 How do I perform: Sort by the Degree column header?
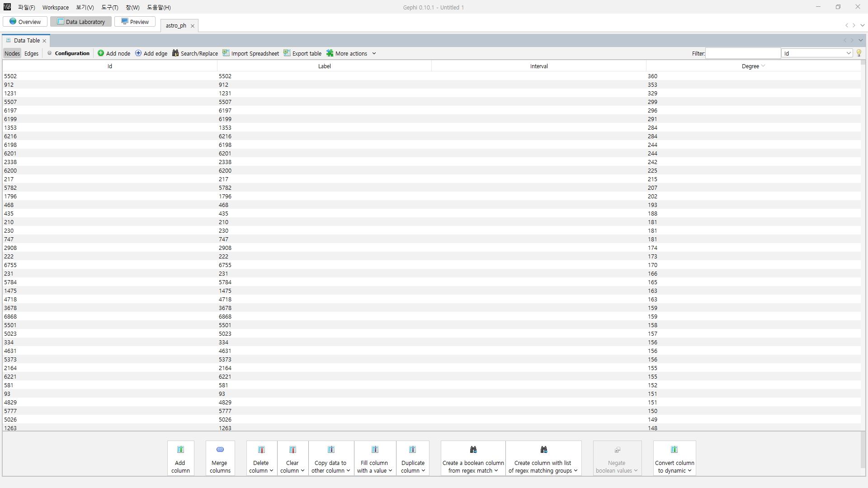point(750,66)
